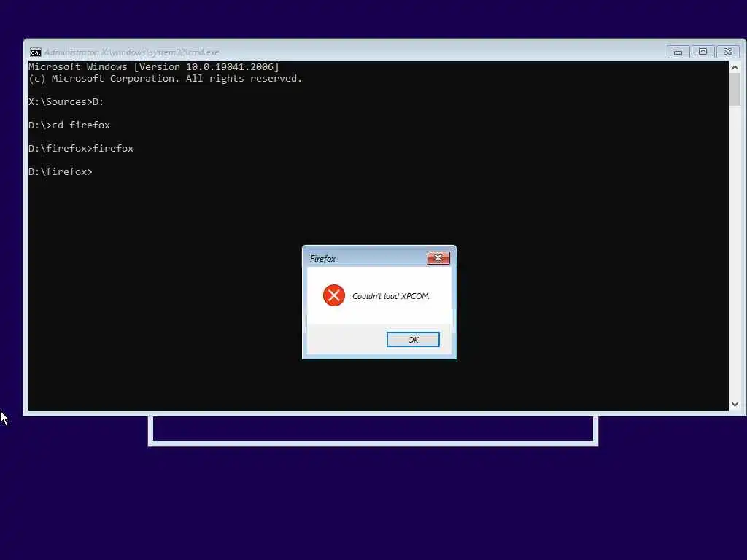Click the 'Microsoft Windows [Version 10.0.19041.2006]' line

point(154,66)
